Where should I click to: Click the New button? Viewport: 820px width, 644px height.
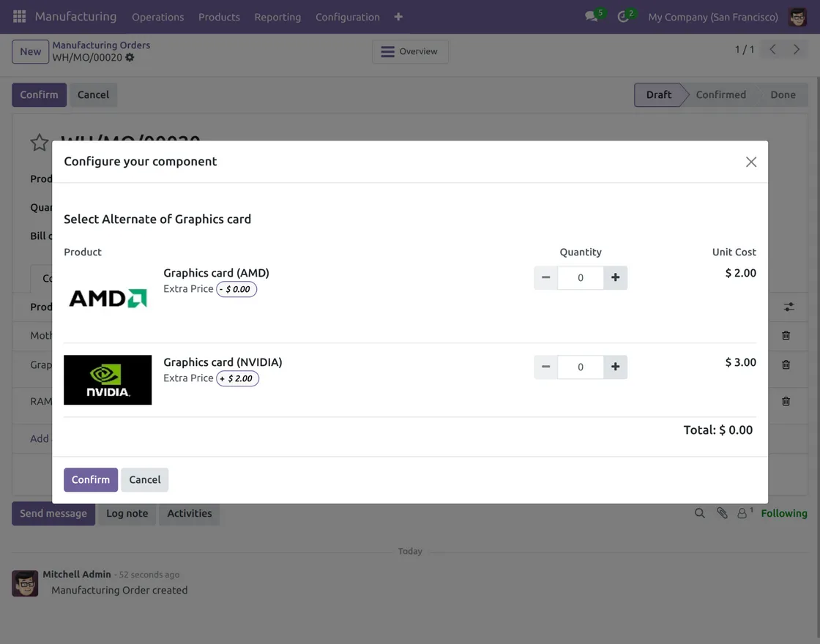coord(30,51)
